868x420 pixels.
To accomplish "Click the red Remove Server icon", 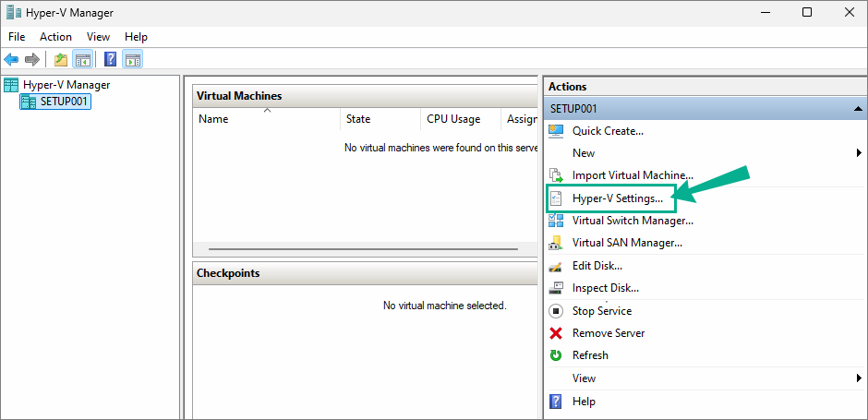I will coord(555,333).
